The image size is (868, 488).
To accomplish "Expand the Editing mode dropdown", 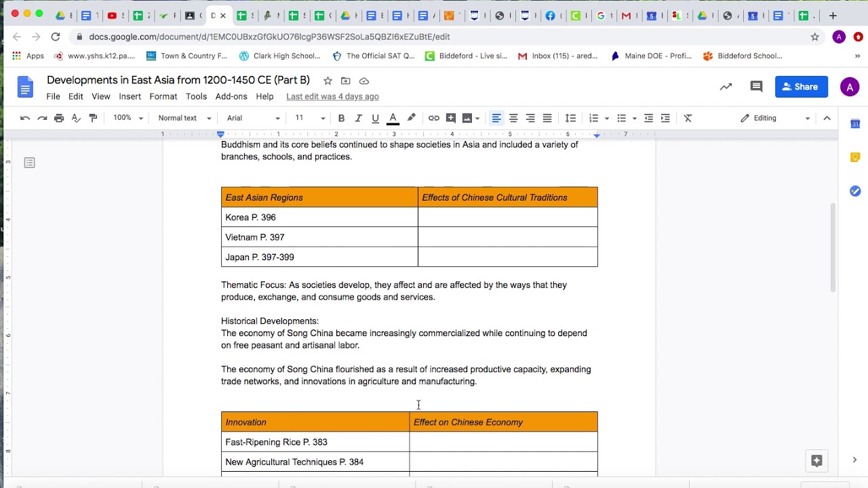I will (775, 118).
